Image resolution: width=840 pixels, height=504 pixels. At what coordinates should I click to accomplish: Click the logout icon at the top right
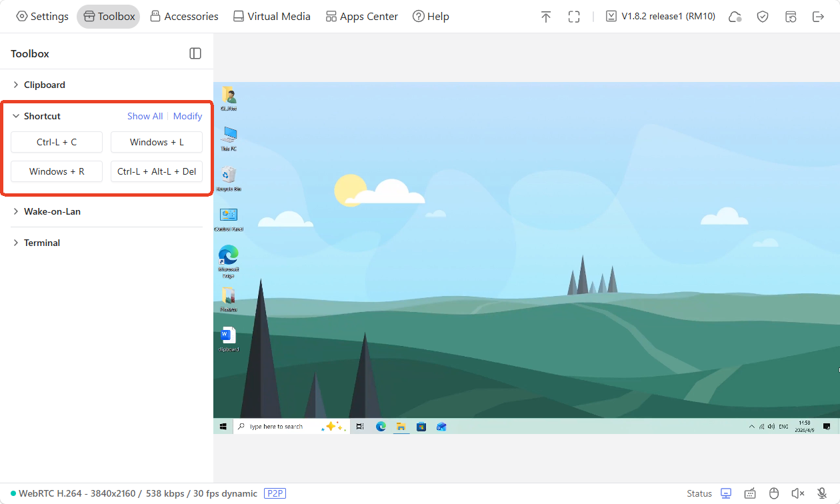point(818,16)
